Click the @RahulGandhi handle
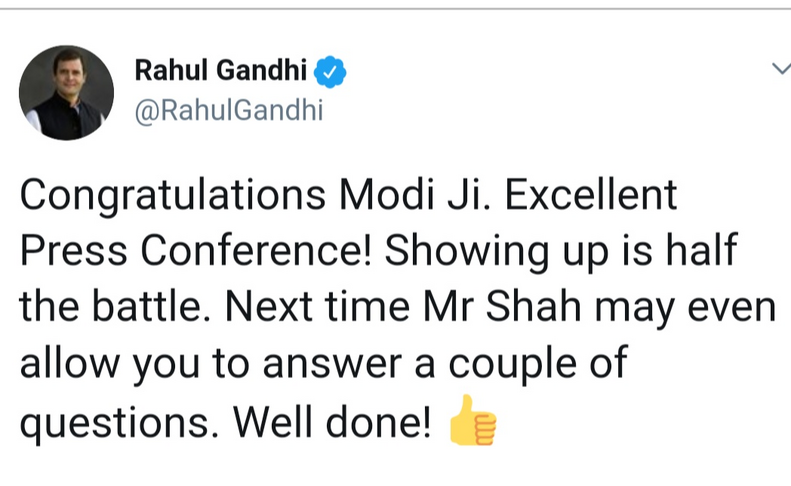 pyautogui.click(x=228, y=110)
